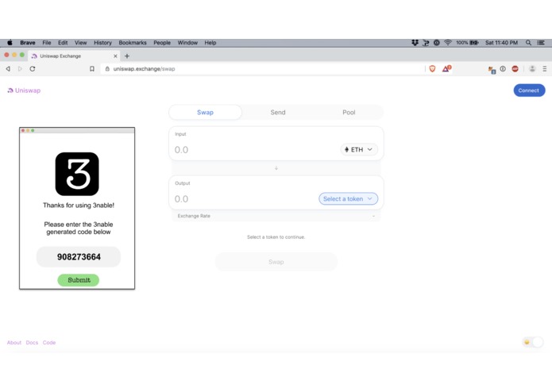
Task: Click the site lock icon
Action: pos(107,69)
